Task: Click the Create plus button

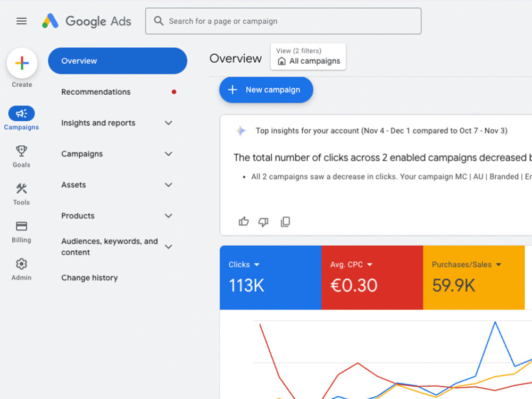Action: click(22, 63)
